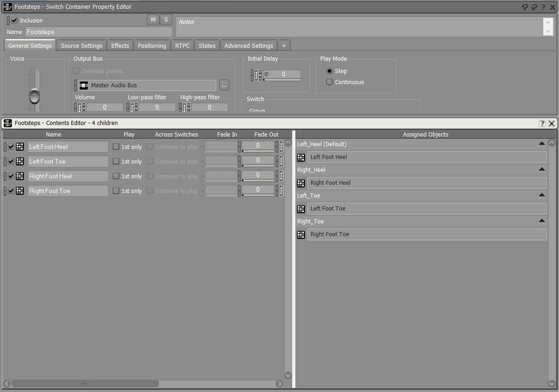Click the Fade Out column header
559x392 pixels.
(266, 135)
